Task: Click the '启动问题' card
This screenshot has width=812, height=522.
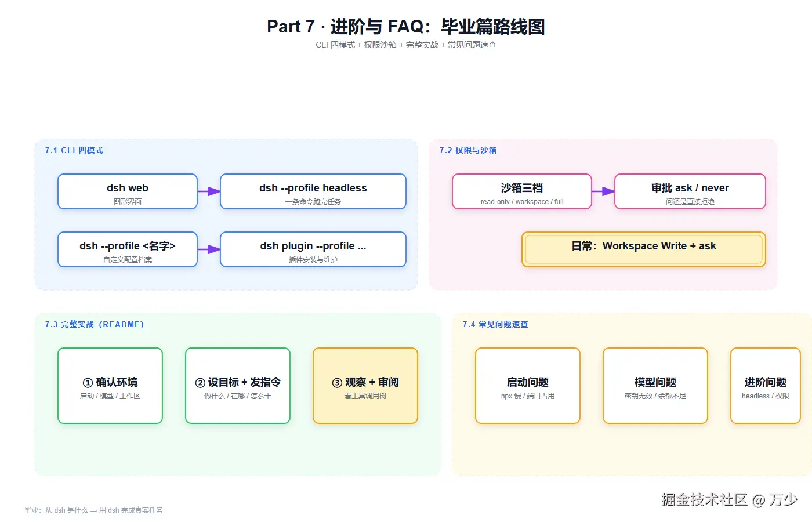Action: [528, 386]
